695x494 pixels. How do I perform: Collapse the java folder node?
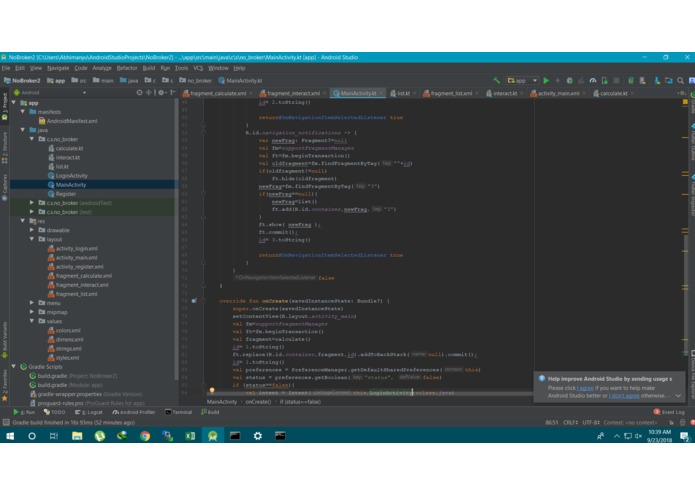(23, 130)
